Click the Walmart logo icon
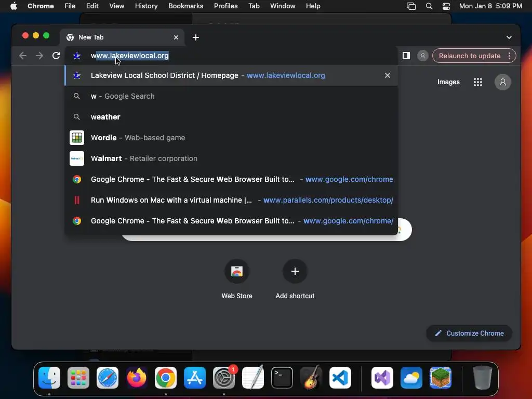This screenshot has height=399, width=532. tap(77, 158)
